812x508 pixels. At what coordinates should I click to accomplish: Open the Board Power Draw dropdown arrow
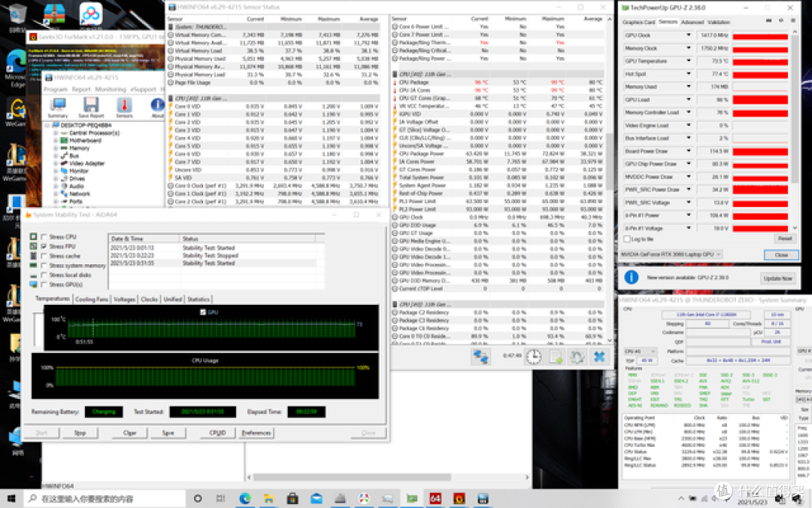tap(688, 151)
